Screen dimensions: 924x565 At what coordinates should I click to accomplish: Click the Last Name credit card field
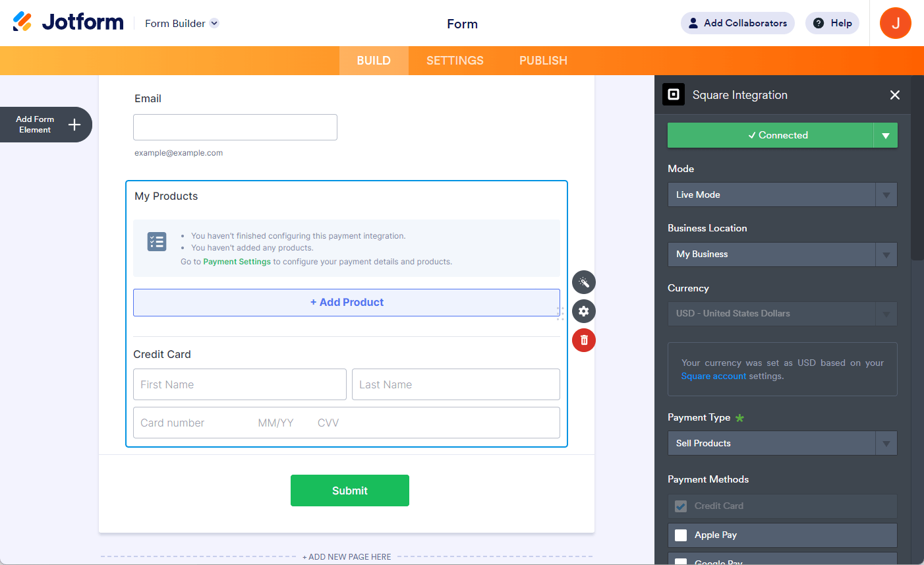point(456,384)
